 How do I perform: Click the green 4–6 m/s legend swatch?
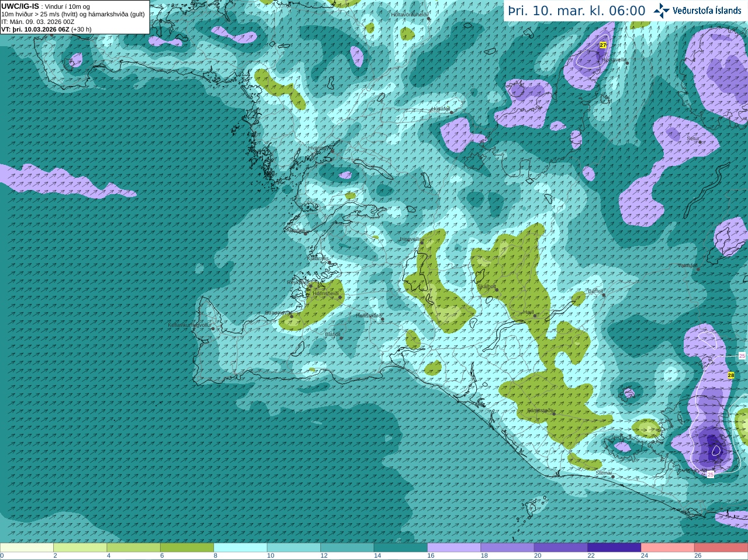click(134, 548)
